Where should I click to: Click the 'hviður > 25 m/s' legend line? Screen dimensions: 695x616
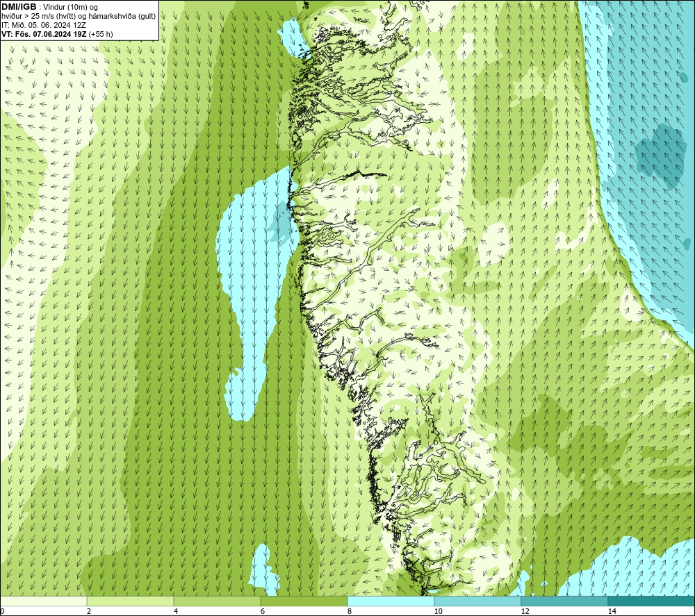coord(79,16)
